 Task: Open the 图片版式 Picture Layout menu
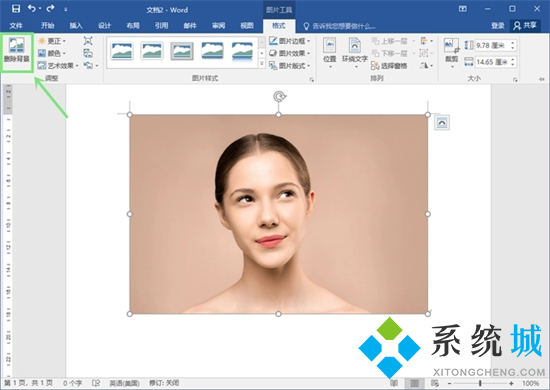(x=289, y=66)
